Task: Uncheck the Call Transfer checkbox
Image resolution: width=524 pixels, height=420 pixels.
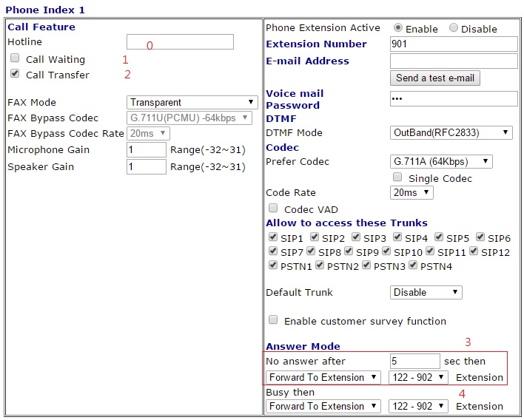Action: coord(15,74)
